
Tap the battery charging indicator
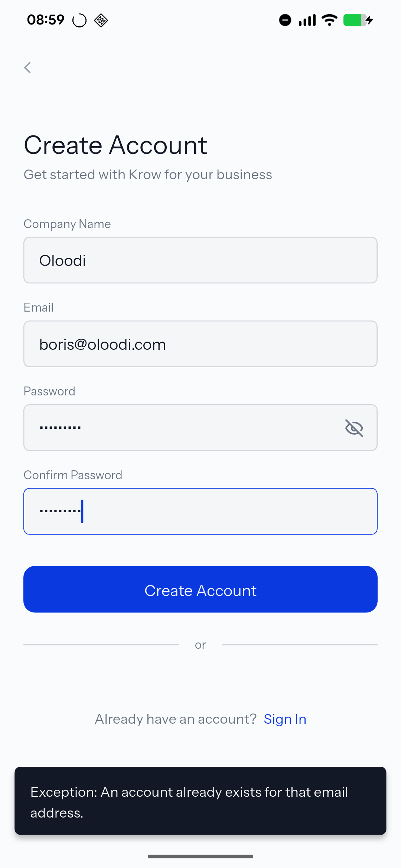coord(358,20)
